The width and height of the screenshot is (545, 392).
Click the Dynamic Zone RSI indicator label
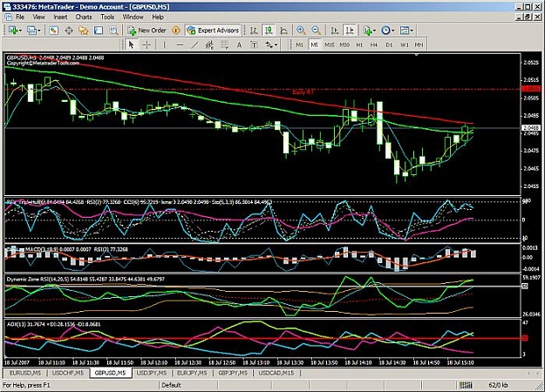pos(85,279)
